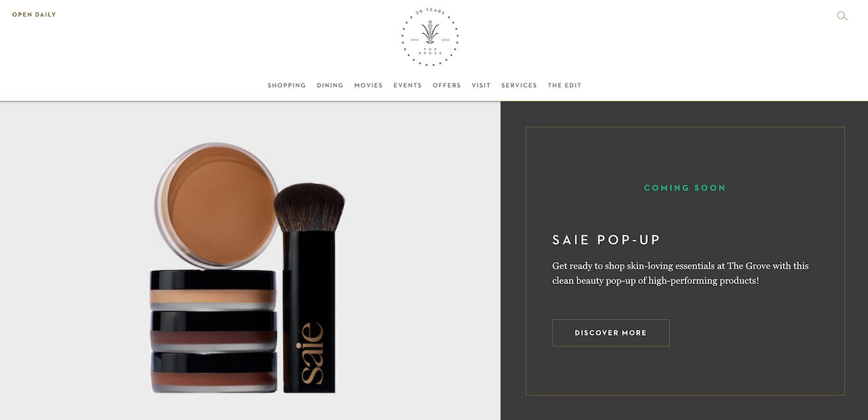Choose Visit from the top navigation
The height and width of the screenshot is (420, 868).
(481, 86)
